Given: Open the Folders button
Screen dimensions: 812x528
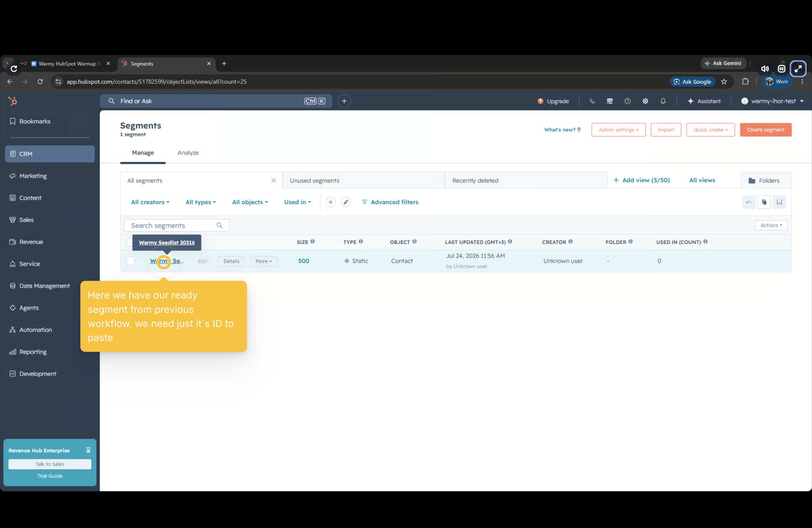Looking at the screenshot, I should pyautogui.click(x=766, y=180).
